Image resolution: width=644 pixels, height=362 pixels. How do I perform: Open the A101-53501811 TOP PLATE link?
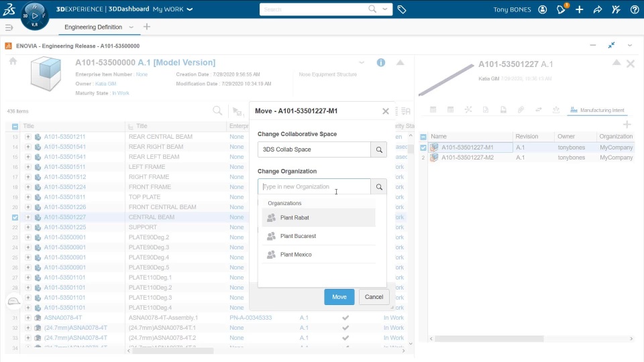pyautogui.click(x=65, y=197)
